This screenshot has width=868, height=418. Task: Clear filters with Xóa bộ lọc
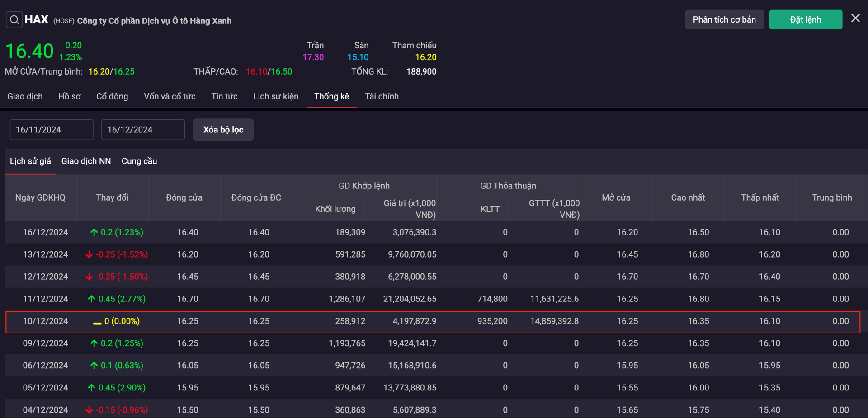tap(223, 130)
